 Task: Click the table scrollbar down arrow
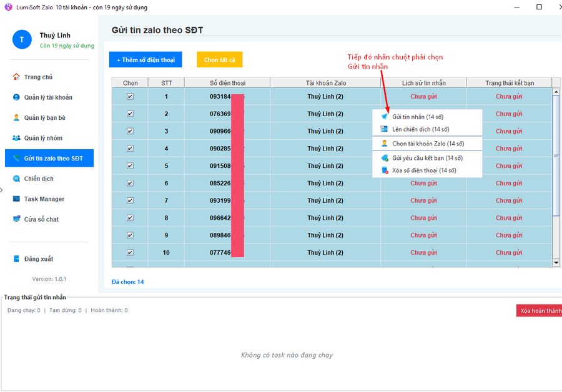click(556, 263)
